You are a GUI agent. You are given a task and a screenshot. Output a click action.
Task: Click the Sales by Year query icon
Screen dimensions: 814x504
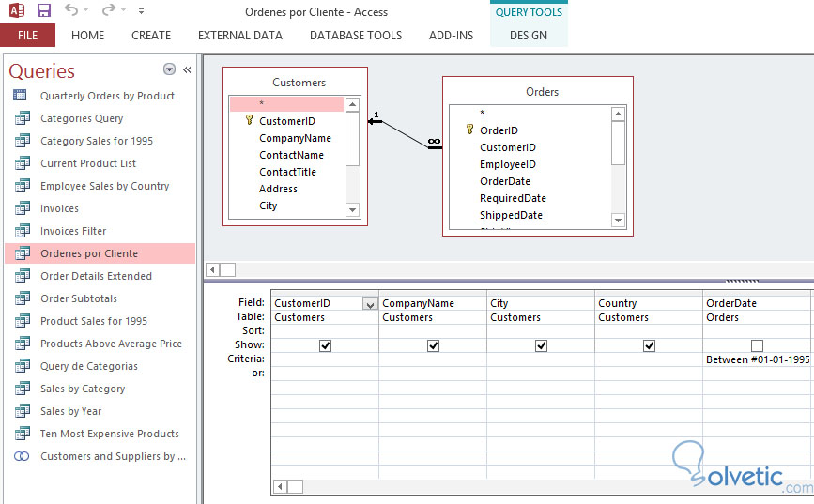point(22,410)
